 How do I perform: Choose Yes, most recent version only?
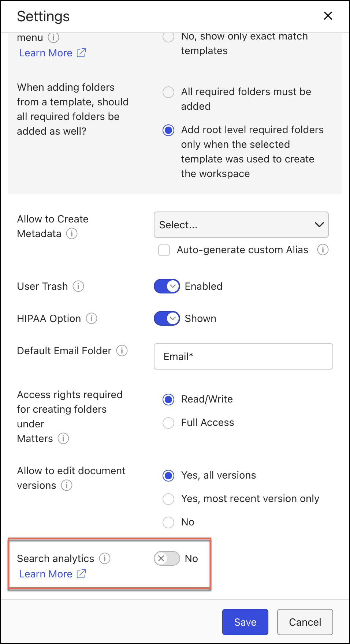click(168, 499)
